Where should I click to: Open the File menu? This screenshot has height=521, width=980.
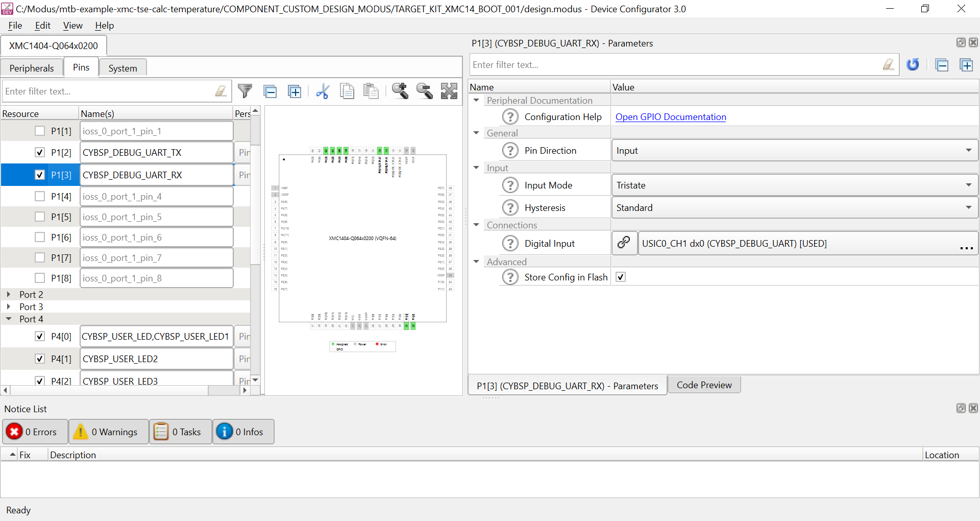15,26
